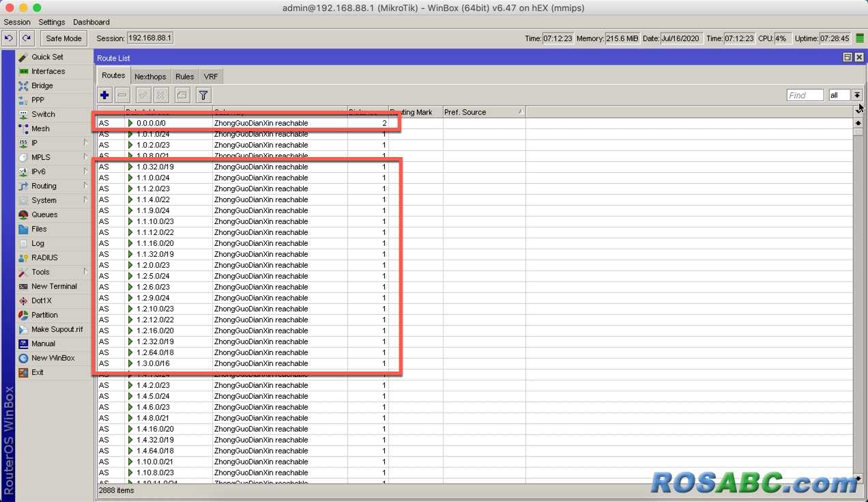Select the 1.0.2.0/23 route row

(x=474, y=145)
